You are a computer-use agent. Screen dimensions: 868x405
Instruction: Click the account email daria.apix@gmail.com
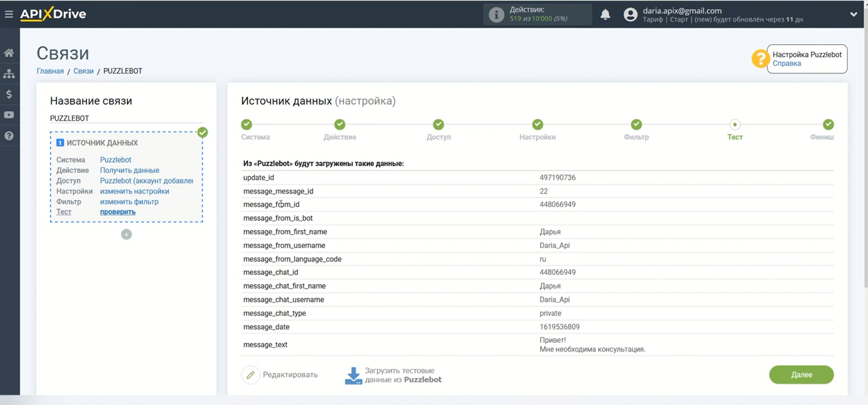click(682, 11)
